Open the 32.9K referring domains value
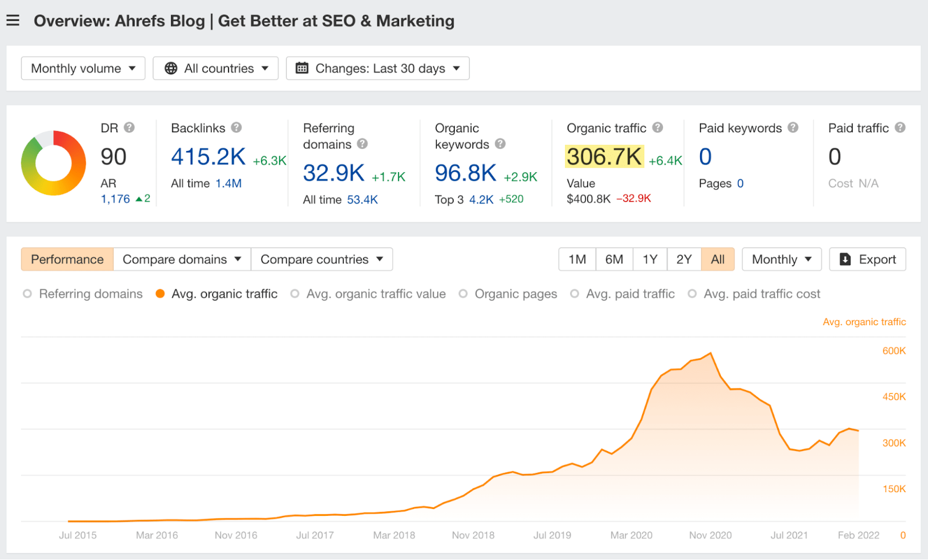 point(333,173)
